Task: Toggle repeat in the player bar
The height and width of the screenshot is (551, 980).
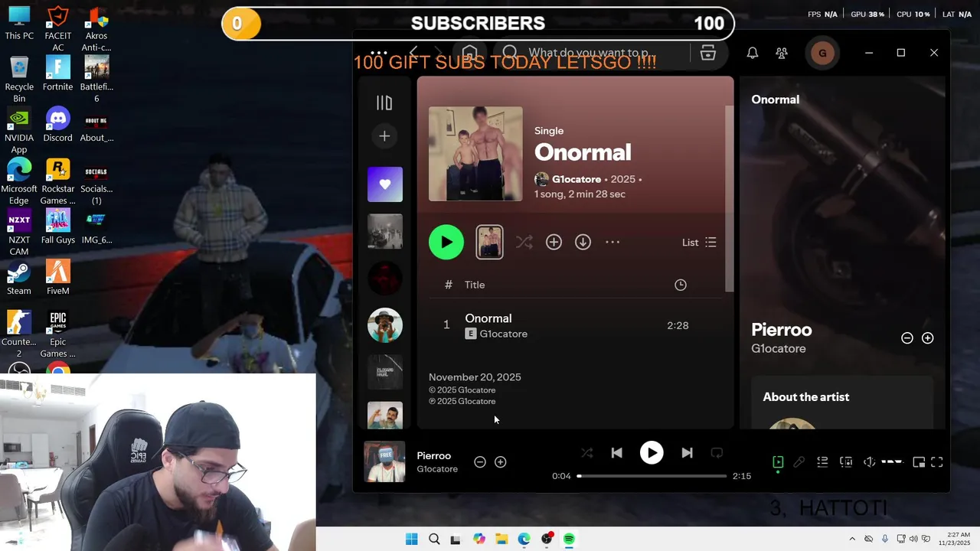Action: click(x=717, y=453)
